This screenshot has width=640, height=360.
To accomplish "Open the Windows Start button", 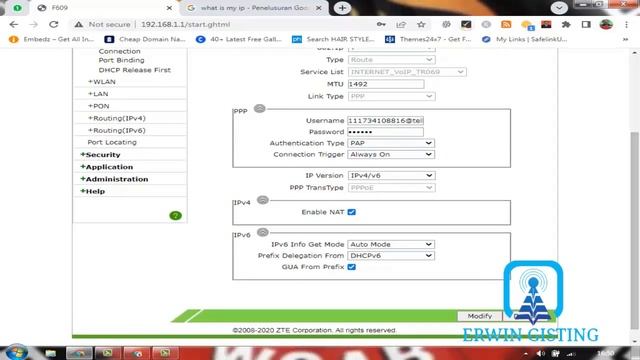I will point(17,353).
